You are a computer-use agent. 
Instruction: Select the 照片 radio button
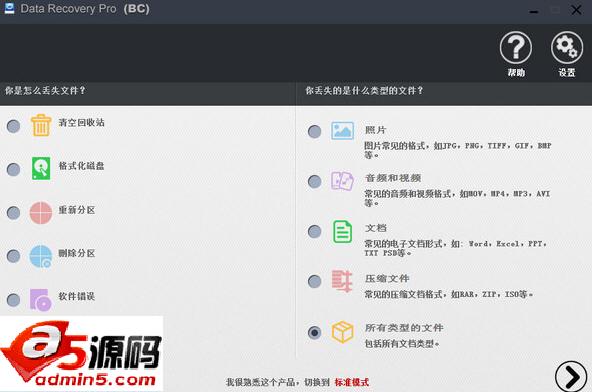[x=314, y=131]
